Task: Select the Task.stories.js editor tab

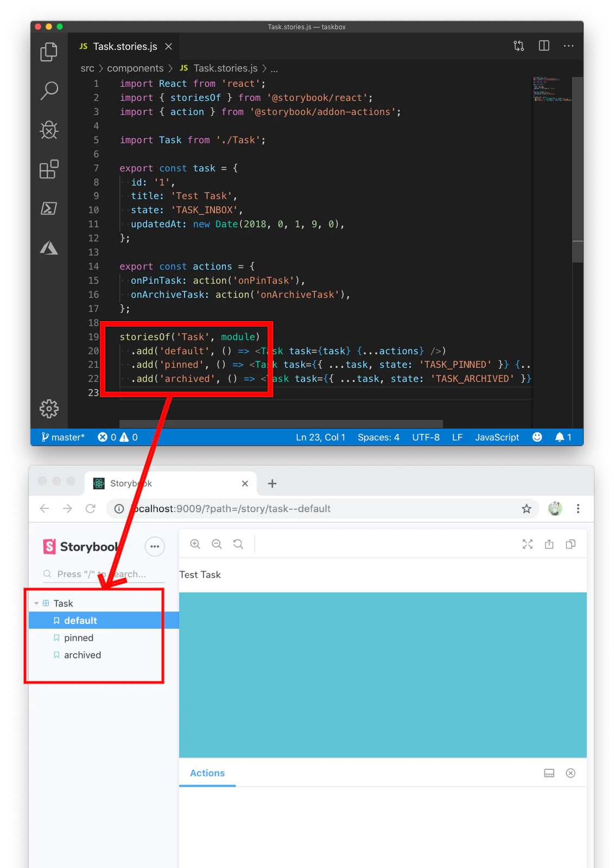Action: (123, 47)
